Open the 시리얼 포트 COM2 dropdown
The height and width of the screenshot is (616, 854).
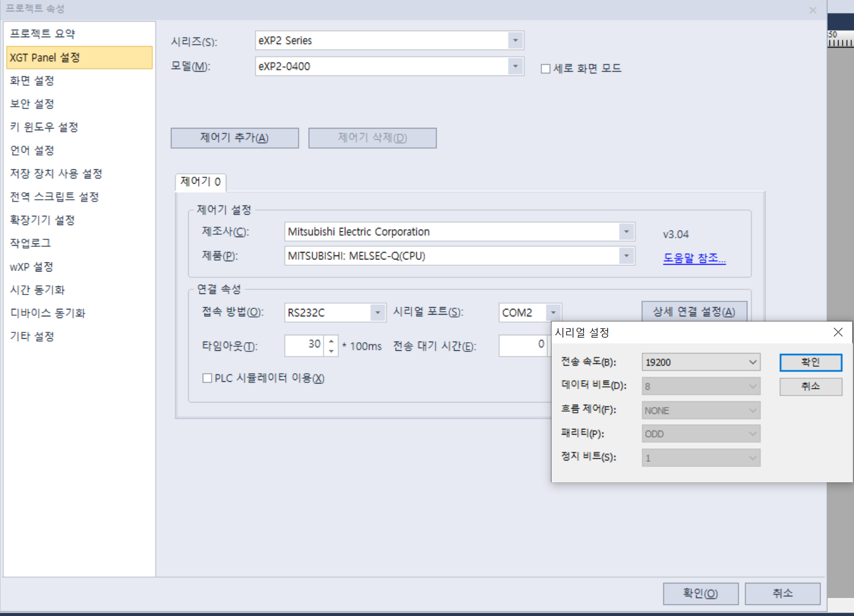(552, 312)
